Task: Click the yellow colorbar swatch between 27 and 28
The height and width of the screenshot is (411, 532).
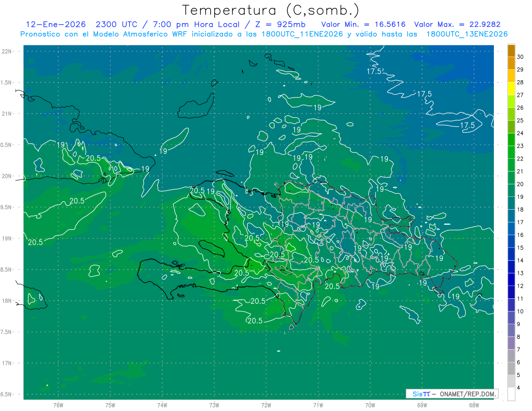Action: pos(511,89)
